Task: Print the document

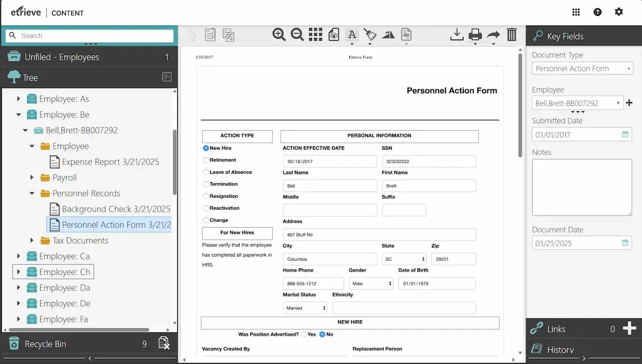Action: point(475,35)
